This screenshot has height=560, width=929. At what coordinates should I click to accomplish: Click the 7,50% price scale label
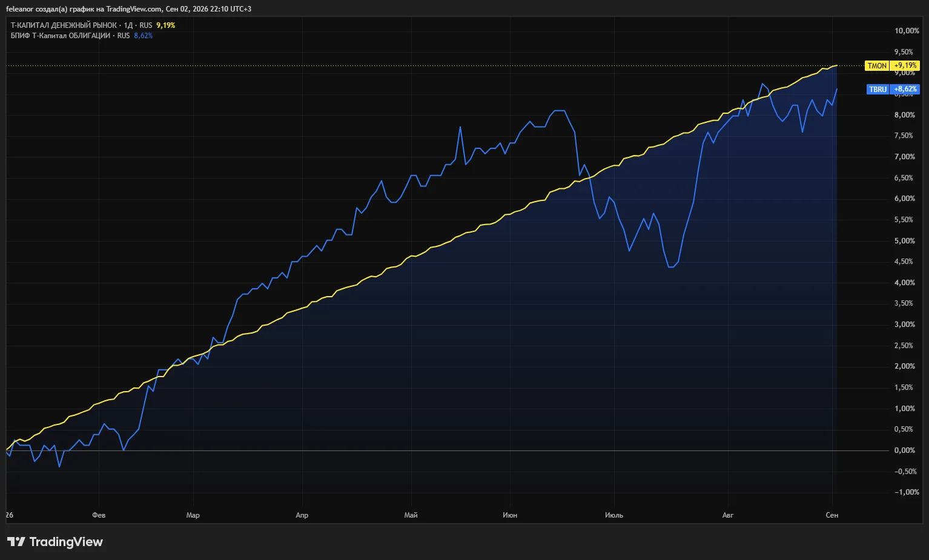coord(904,136)
